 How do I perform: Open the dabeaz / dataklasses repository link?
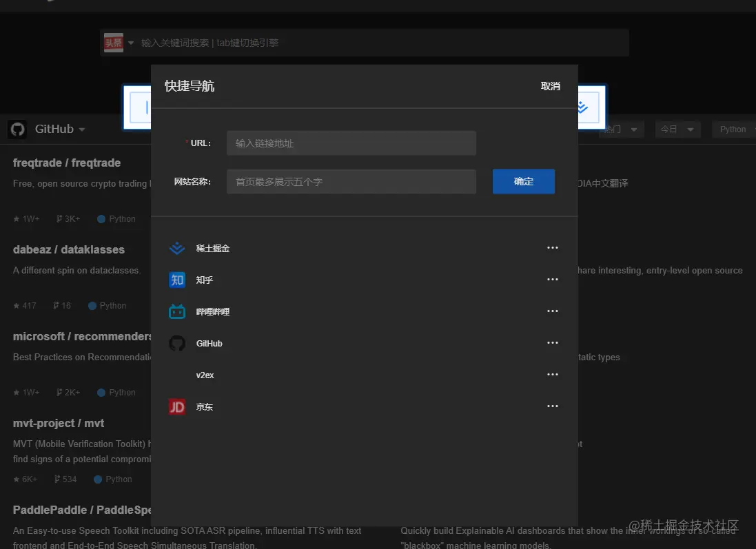69,249
